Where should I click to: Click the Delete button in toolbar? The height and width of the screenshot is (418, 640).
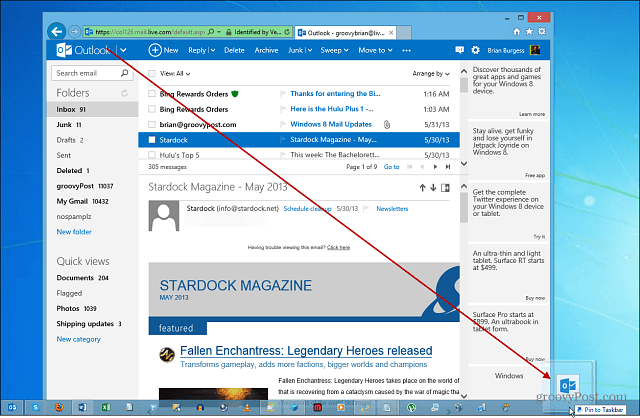pyautogui.click(x=234, y=50)
